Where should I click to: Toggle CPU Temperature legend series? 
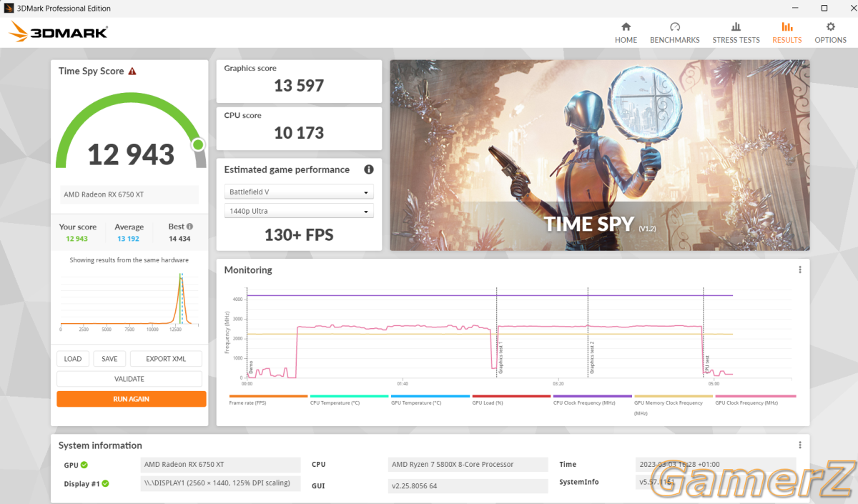pyautogui.click(x=349, y=400)
